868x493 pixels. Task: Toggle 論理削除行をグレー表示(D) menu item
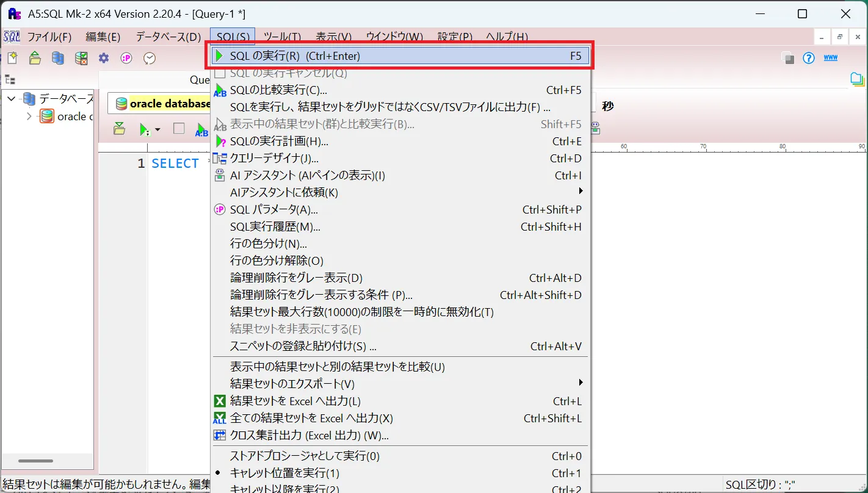click(x=400, y=278)
